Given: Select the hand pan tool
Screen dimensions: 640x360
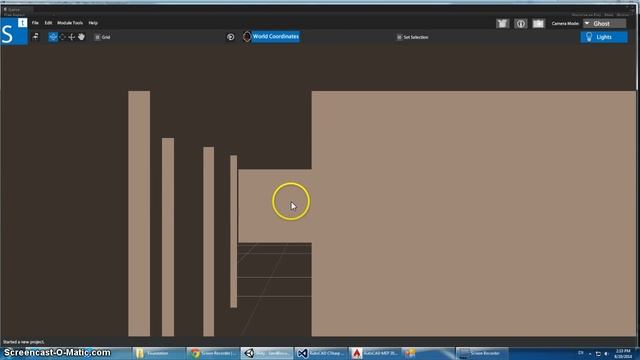Looking at the screenshot, I should pos(81,37).
